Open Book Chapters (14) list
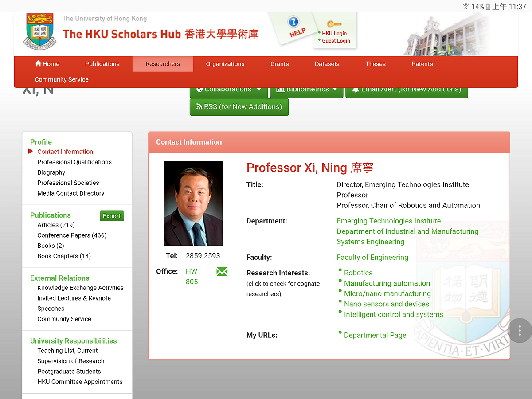 64,256
